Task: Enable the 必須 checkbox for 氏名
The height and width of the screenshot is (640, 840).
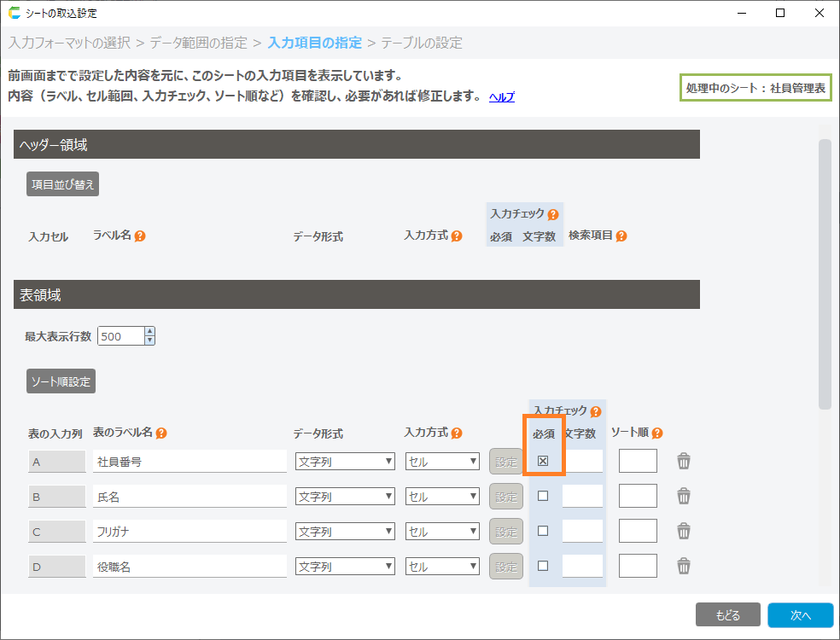Action: (x=543, y=496)
